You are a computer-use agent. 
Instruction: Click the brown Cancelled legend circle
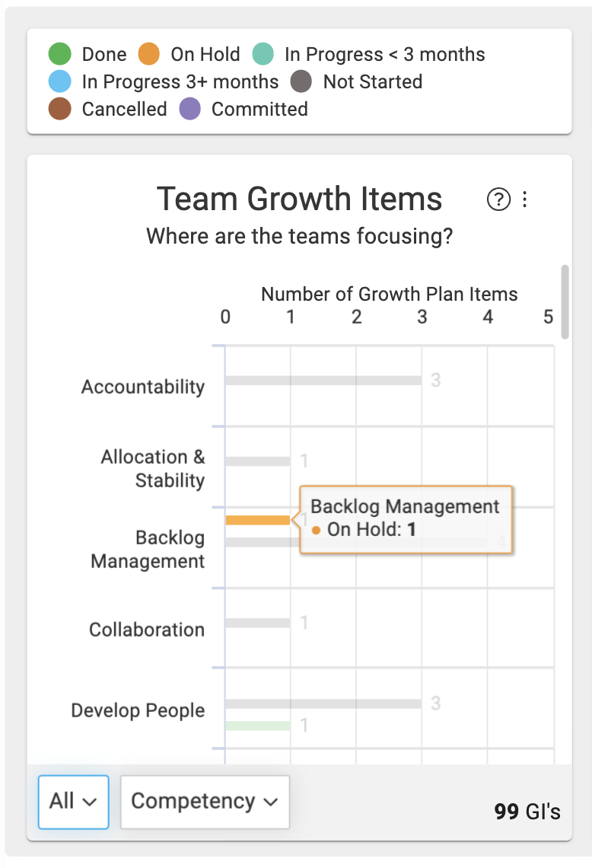pyautogui.click(x=60, y=109)
